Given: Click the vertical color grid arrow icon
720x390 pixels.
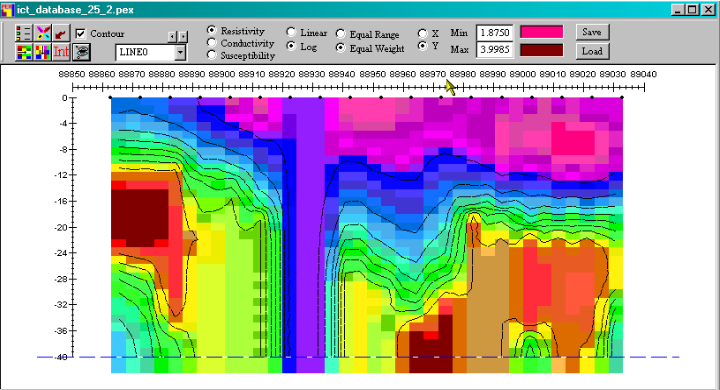Looking at the screenshot, I should coord(43,52).
